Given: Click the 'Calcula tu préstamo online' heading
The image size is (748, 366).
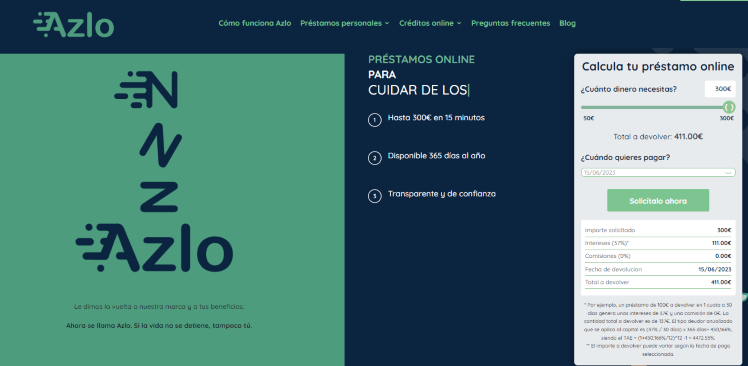Looking at the screenshot, I should pos(658,66).
